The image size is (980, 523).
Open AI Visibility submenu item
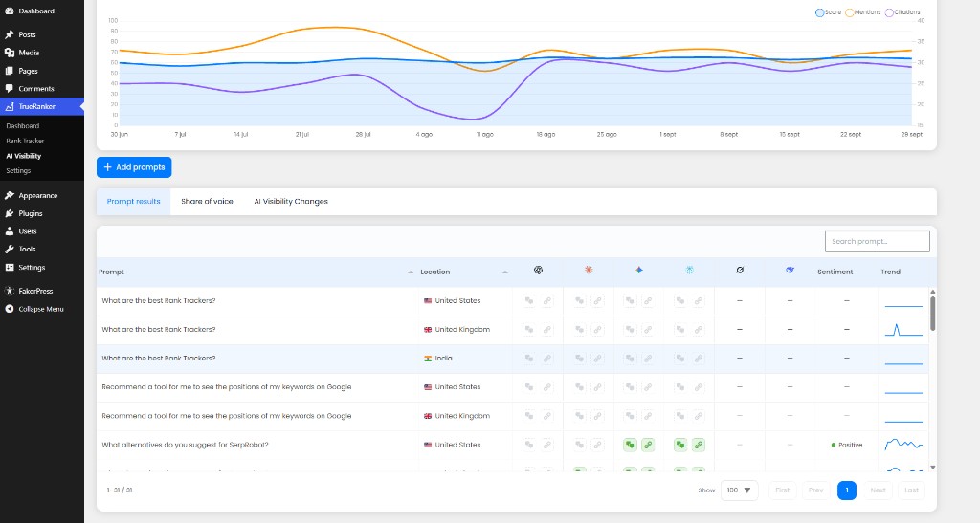click(x=24, y=156)
